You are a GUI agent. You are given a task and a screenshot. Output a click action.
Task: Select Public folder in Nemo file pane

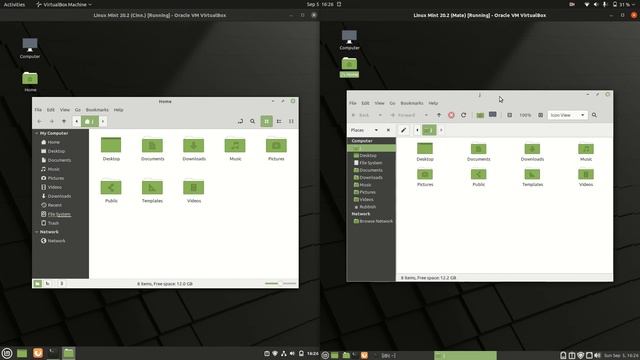(111, 191)
